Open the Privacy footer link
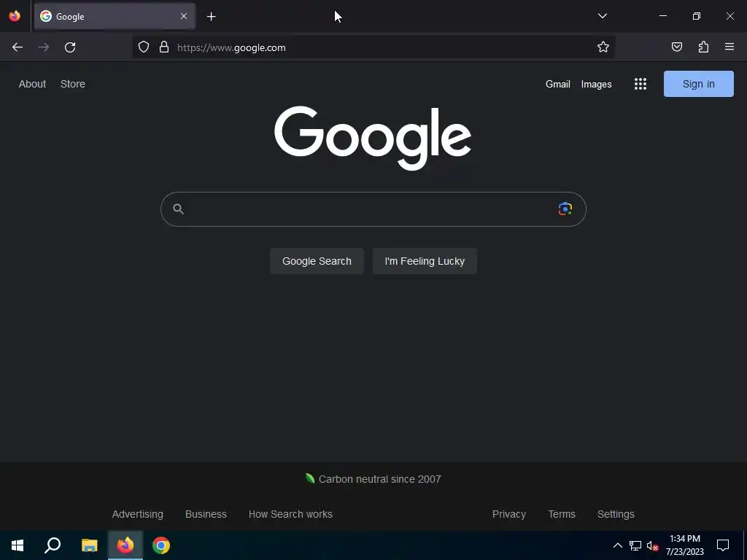This screenshot has width=747, height=560. tap(508, 514)
